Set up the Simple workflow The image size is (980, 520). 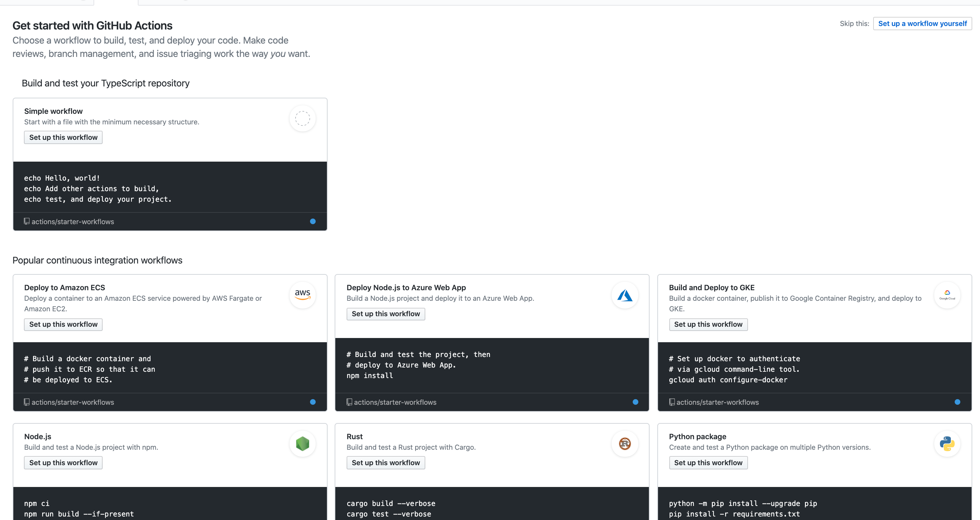click(x=63, y=137)
